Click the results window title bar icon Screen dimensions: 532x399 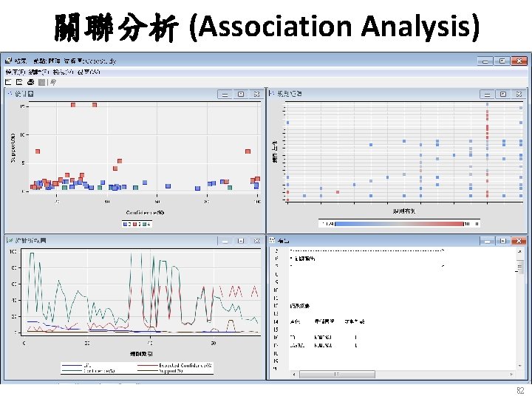click(x=8, y=61)
